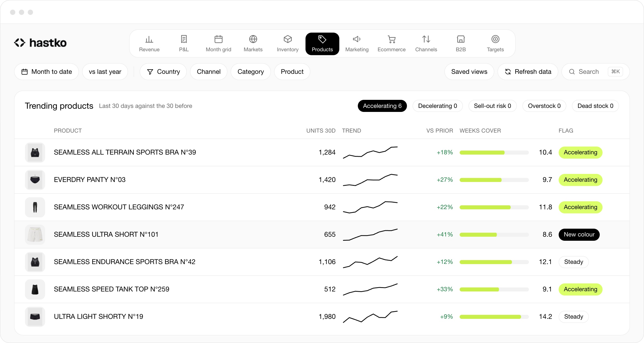Click the VS PRIOR column header
This screenshot has height=343, width=644.
(x=440, y=131)
